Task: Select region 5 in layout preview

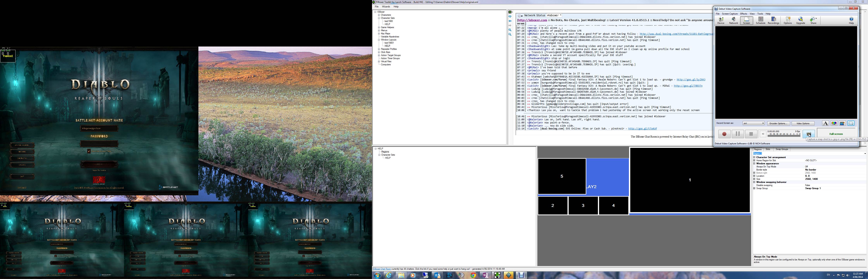Action: click(x=562, y=176)
